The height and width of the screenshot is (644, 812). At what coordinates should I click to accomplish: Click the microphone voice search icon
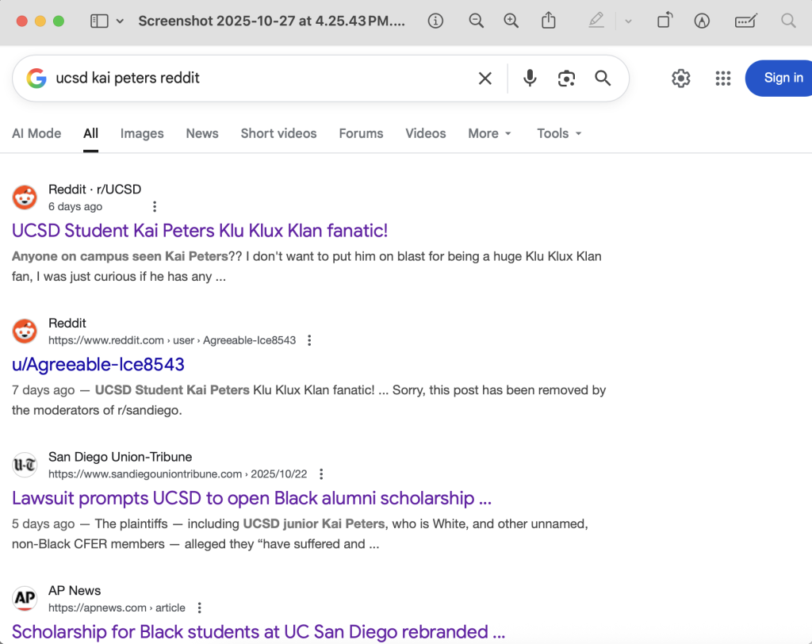click(530, 78)
